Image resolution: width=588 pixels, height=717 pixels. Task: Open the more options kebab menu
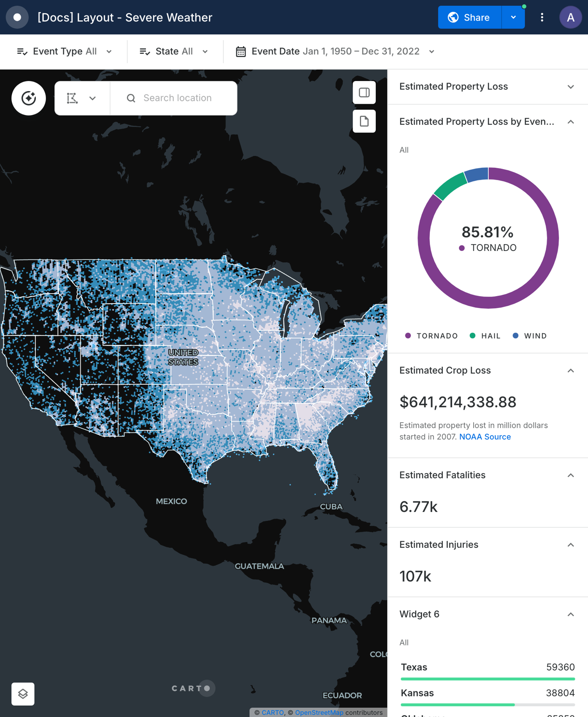[542, 17]
